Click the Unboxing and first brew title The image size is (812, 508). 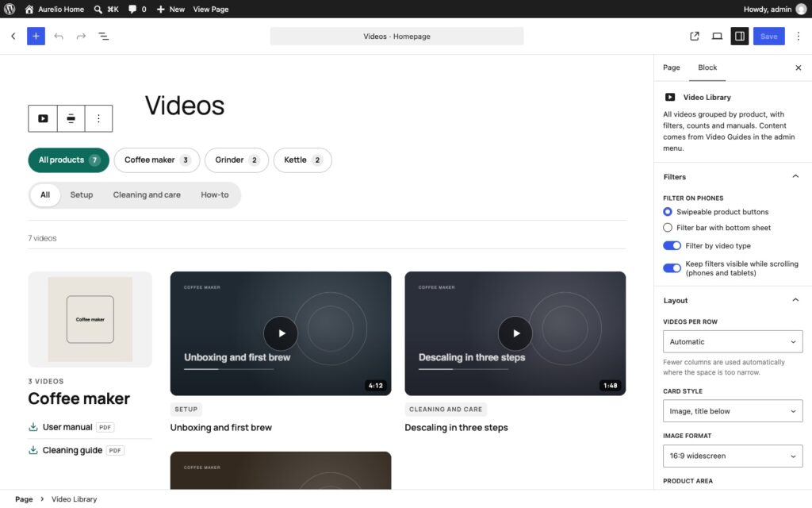coord(221,428)
